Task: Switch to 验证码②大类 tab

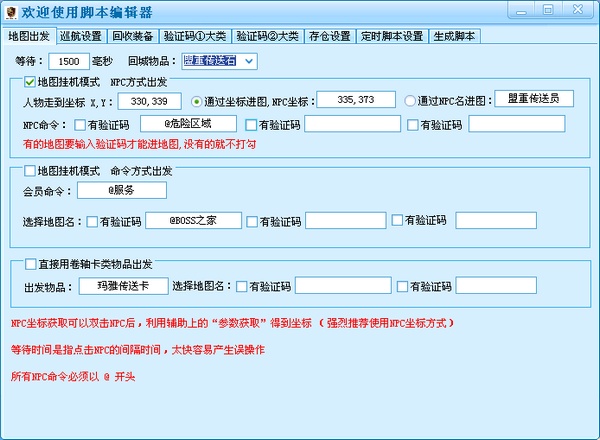Action: (267, 36)
